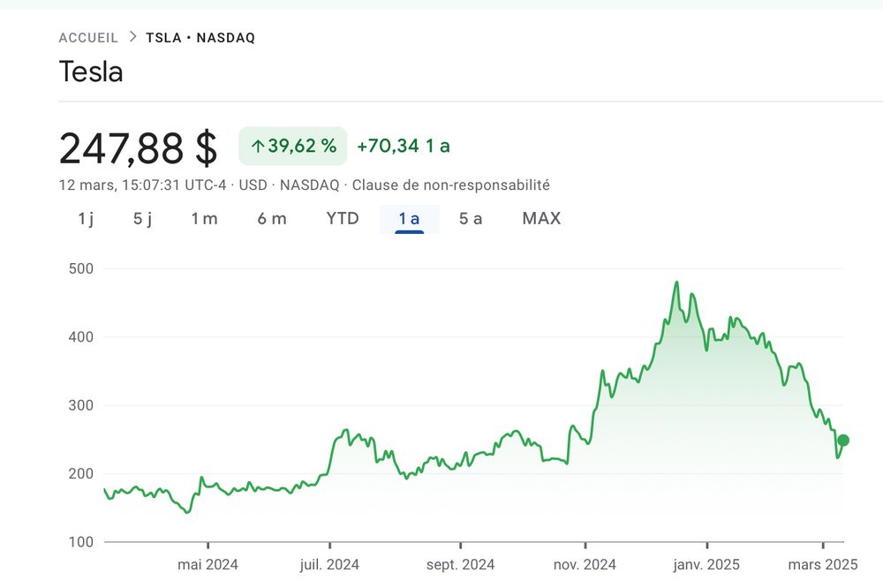Go to the ACCUEIL breadcrumb link

88,38
